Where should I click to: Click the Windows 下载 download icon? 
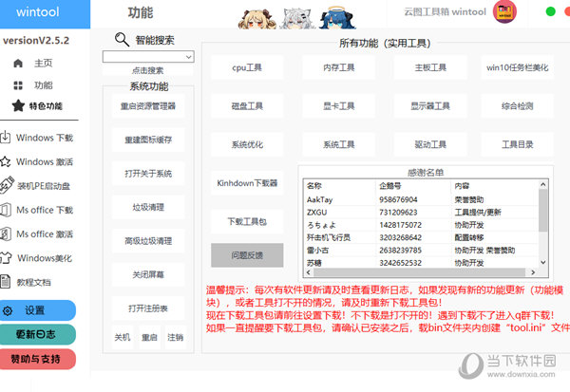pyautogui.click(x=5, y=138)
